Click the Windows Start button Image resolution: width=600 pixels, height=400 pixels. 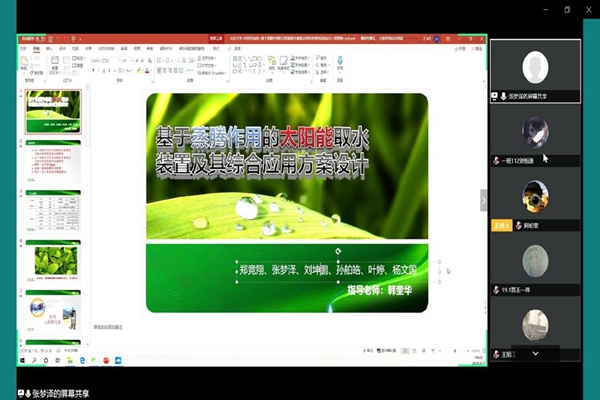[21, 358]
